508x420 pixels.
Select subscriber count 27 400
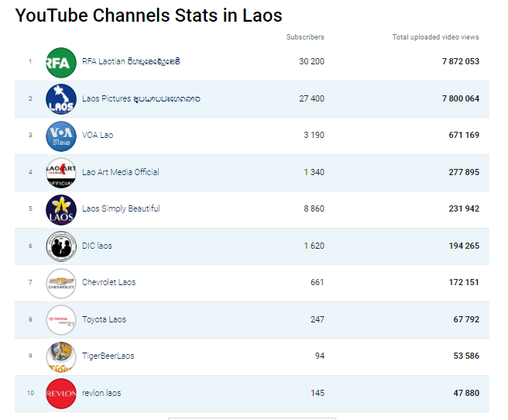tap(311, 98)
